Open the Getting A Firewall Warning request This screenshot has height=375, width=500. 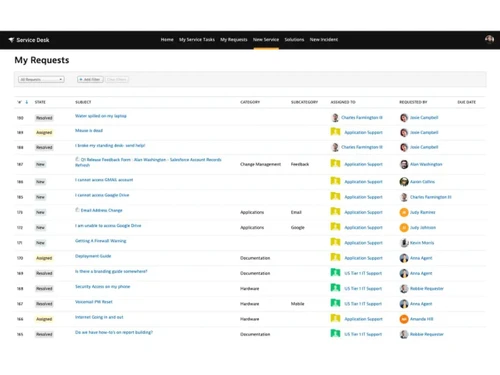coord(101,241)
